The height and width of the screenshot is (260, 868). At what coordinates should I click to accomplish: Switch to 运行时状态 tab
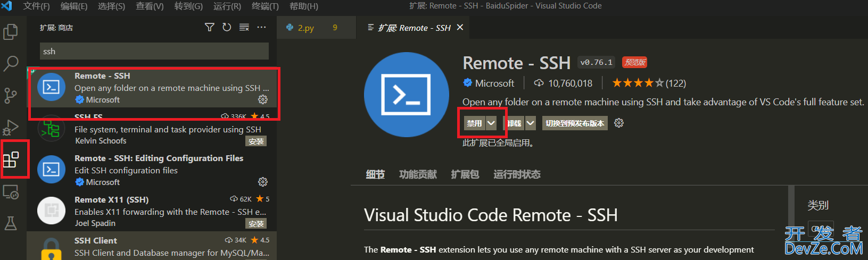[517, 174]
